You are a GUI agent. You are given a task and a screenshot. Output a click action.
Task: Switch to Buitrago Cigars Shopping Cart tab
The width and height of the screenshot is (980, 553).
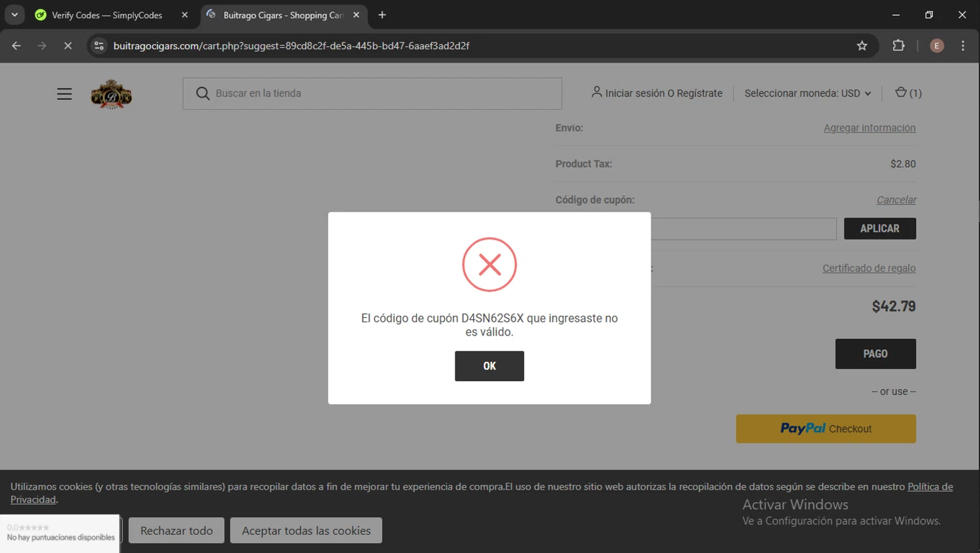click(282, 15)
